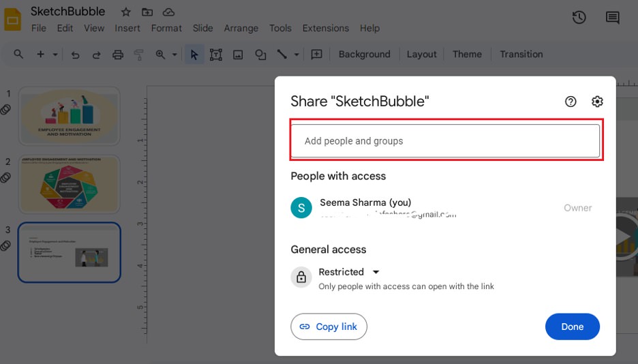Open the Layout toolbar button
The image size is (638, 364).
(x=421, y=54)
